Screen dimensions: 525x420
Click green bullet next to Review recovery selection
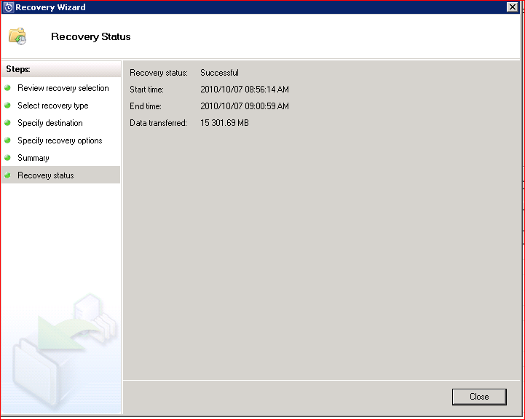(8, 88)
